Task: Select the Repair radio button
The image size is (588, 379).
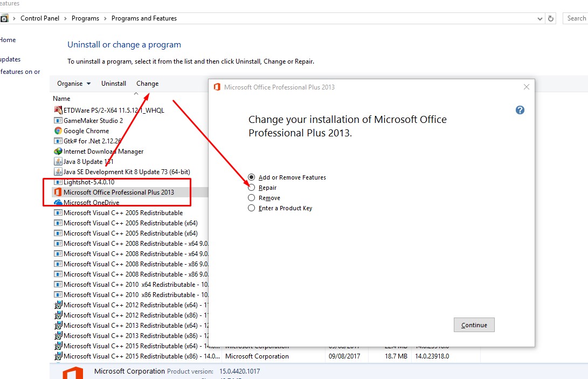Action: (x=251, y=188)
